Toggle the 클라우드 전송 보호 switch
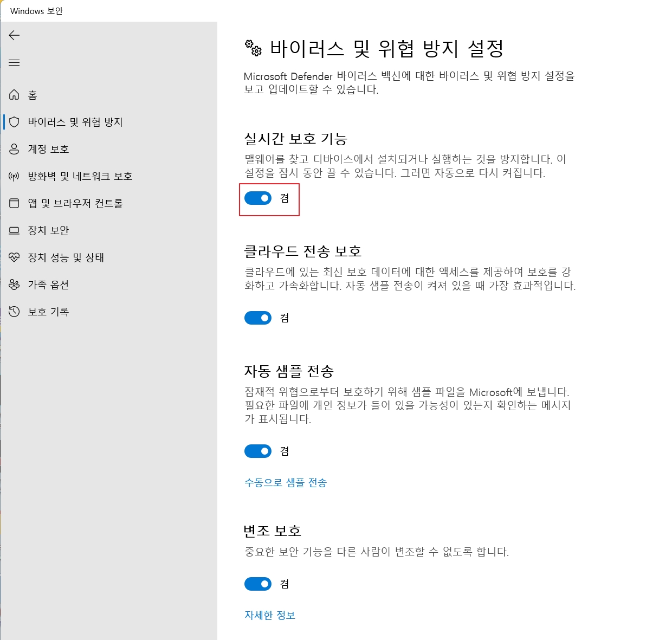The image size is (672, 640). 258,318
